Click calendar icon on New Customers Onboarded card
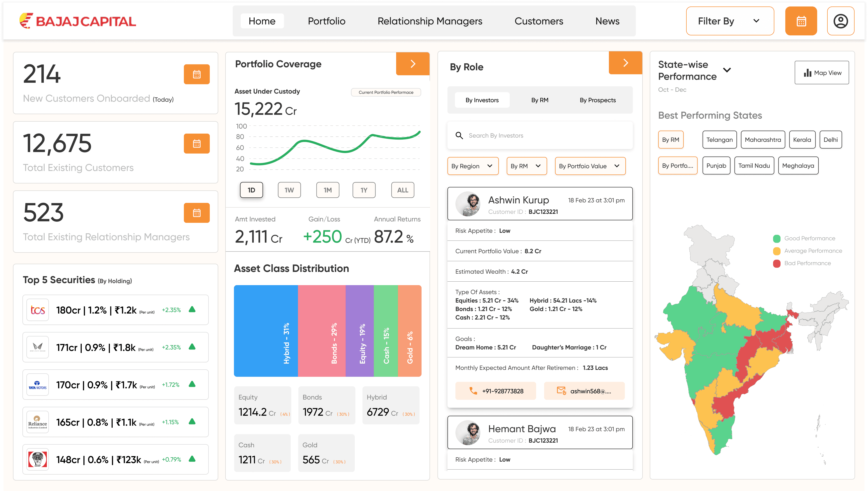868x491 pixels. click(x=197, y=74)
